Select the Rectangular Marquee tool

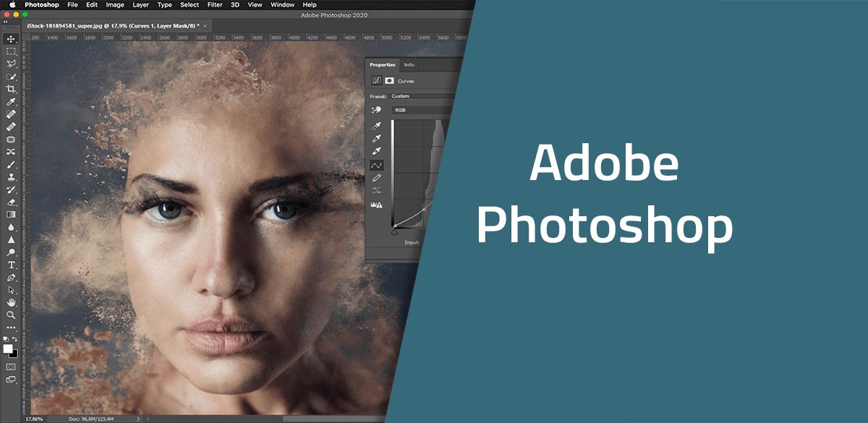(x=11, y=51)
